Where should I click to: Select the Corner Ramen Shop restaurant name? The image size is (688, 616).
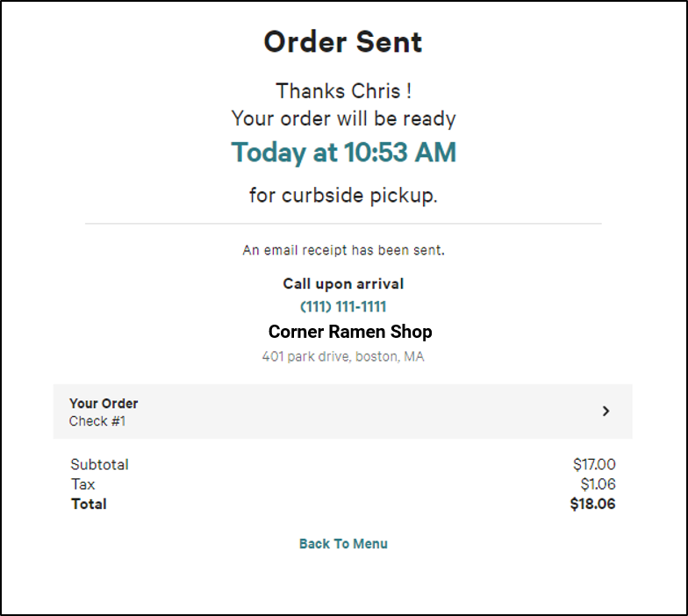pyautogui.click(x=350, y=332)
